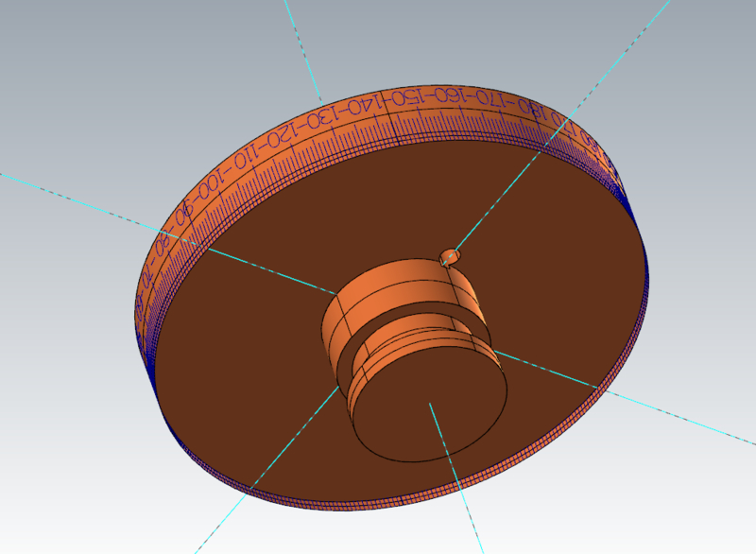The width and height of the screenshot is (756, 554).
Task: Click the engraved "150" marking on the rim
Action: click(408, 98)
